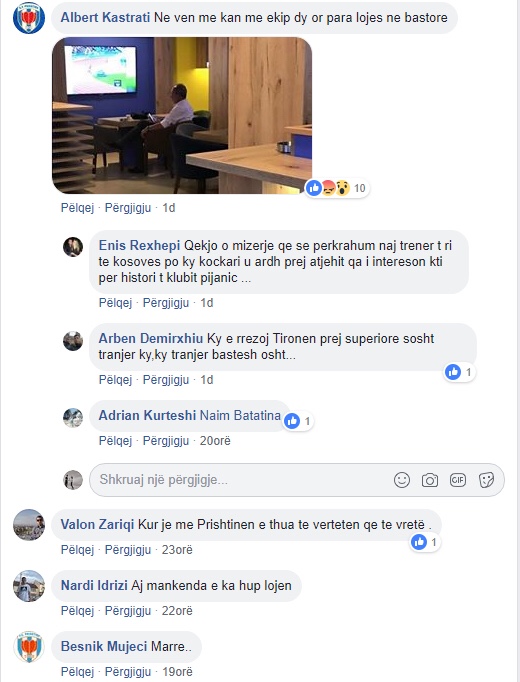
Task: Open Valon Zariqi's profile name link
Action: click(x=97, y=525)
